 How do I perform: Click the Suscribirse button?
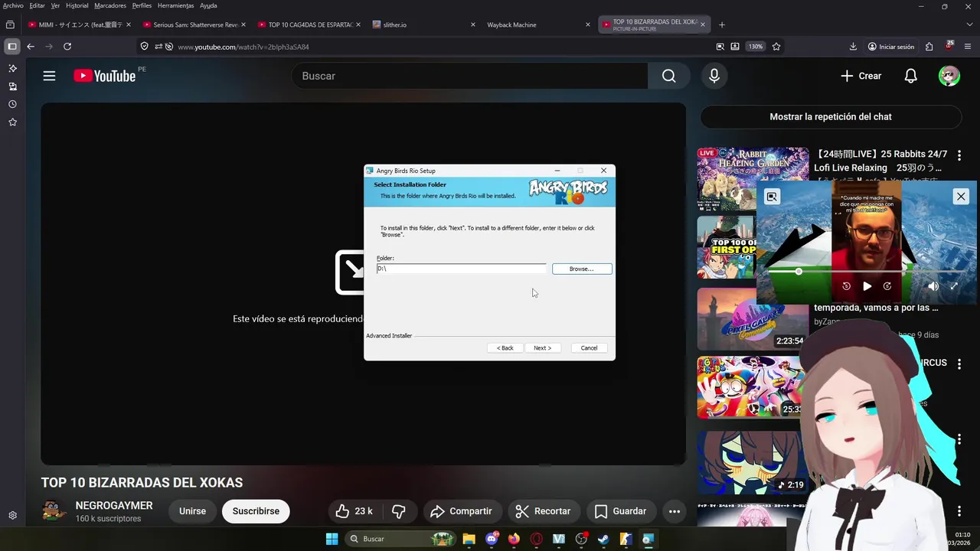(256, 511)
